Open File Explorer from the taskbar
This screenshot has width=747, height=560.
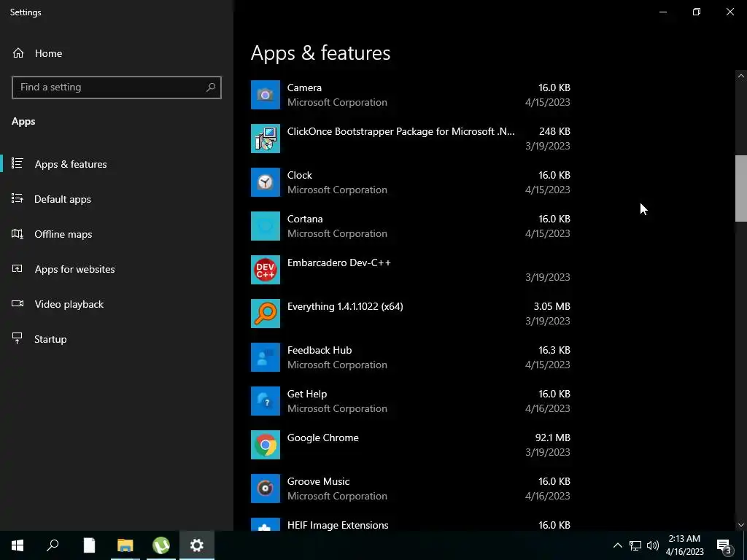(125, 545)
